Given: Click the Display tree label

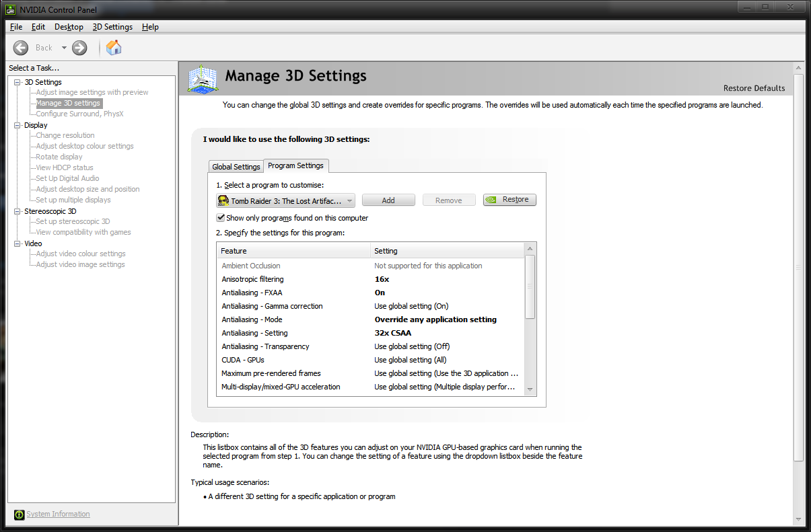Looking at the screenshot, I should click(36, 125).
